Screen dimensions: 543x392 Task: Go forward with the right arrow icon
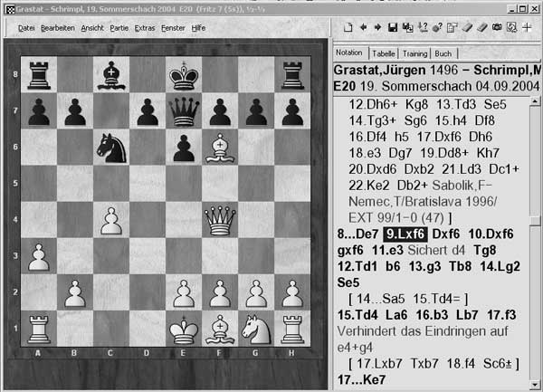tap(376, 27)
